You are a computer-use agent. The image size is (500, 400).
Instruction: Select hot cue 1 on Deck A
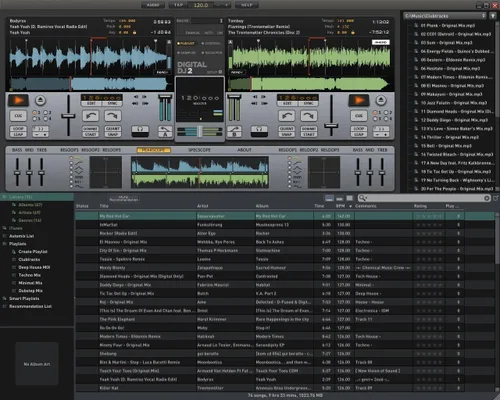pos(34,112)
